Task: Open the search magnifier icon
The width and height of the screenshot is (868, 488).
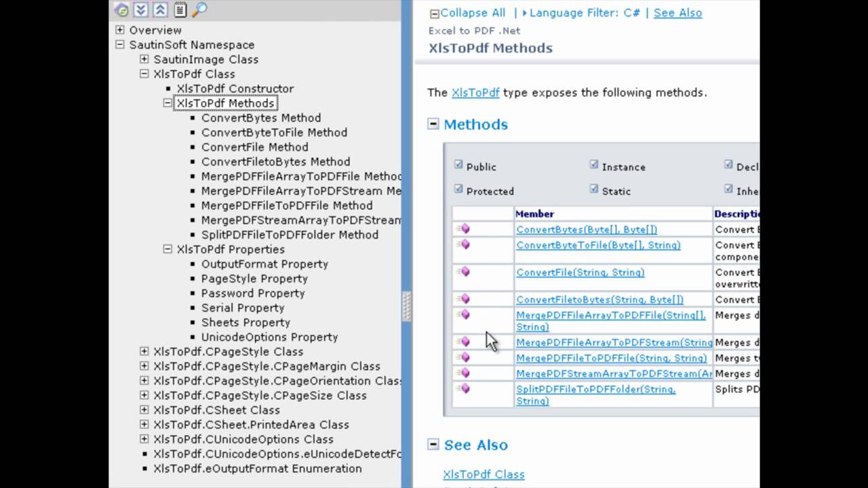Action: pyautogui.click(x=199, y=9)
